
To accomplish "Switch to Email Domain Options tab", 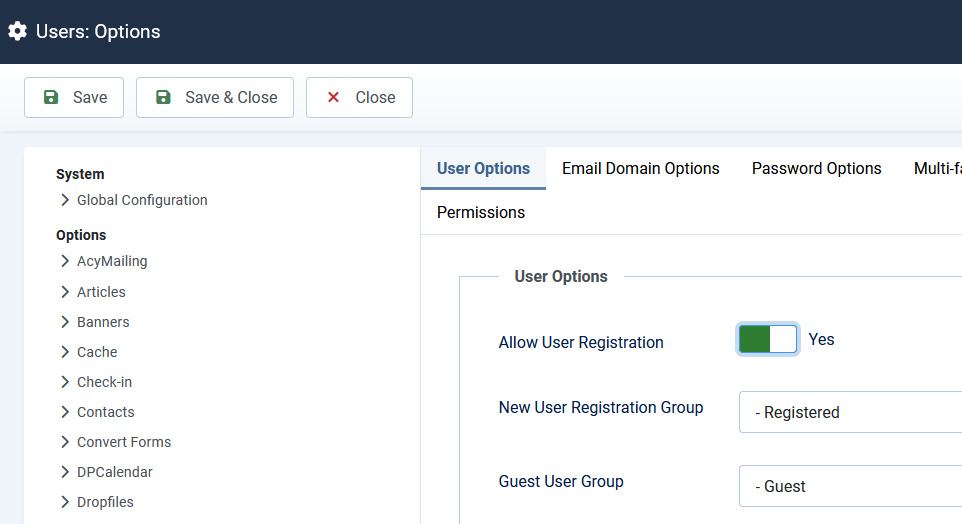I will click(640, 168).
